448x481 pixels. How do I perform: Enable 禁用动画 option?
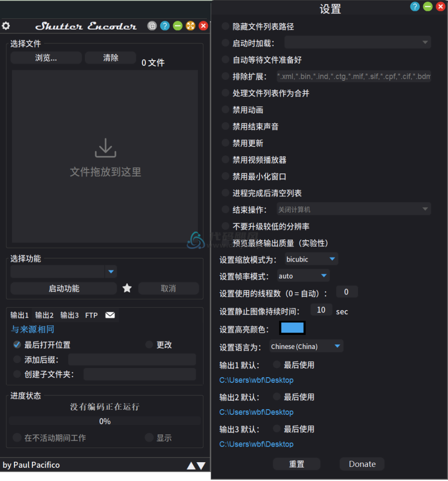click(225, 109)
